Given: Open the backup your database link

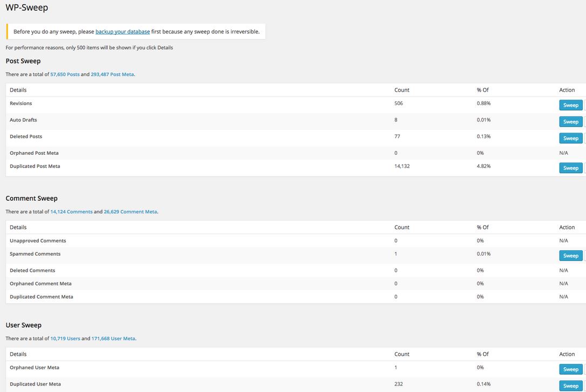Looking at the screenshot, I should [x=122, y=32].
